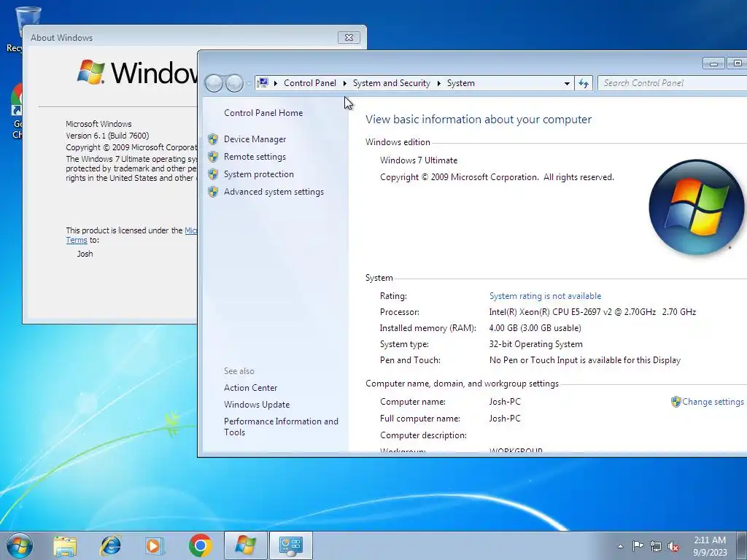Minimize the System control panel window

pos(713,63)
